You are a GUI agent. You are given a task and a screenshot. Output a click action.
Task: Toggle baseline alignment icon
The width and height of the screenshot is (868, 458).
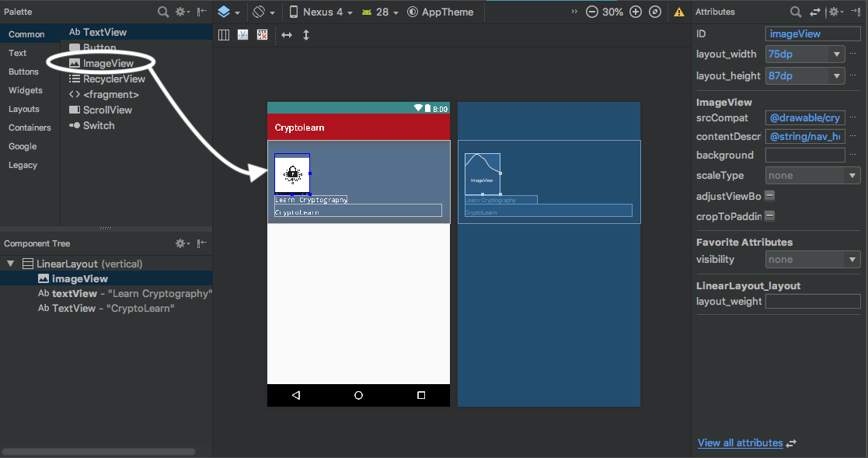tap(243, 35)
